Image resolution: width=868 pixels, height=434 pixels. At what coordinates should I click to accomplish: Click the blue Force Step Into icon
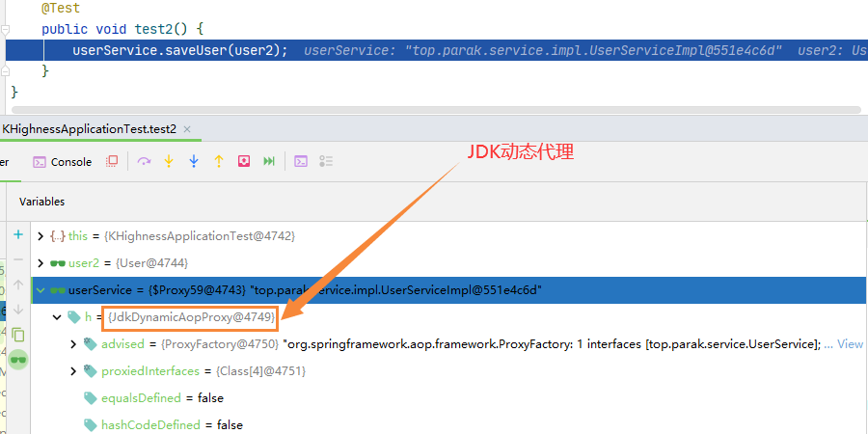(x=194, y=161)
